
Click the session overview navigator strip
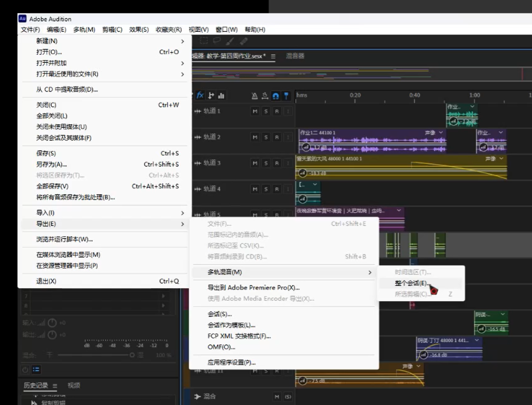tap(362, 73)
